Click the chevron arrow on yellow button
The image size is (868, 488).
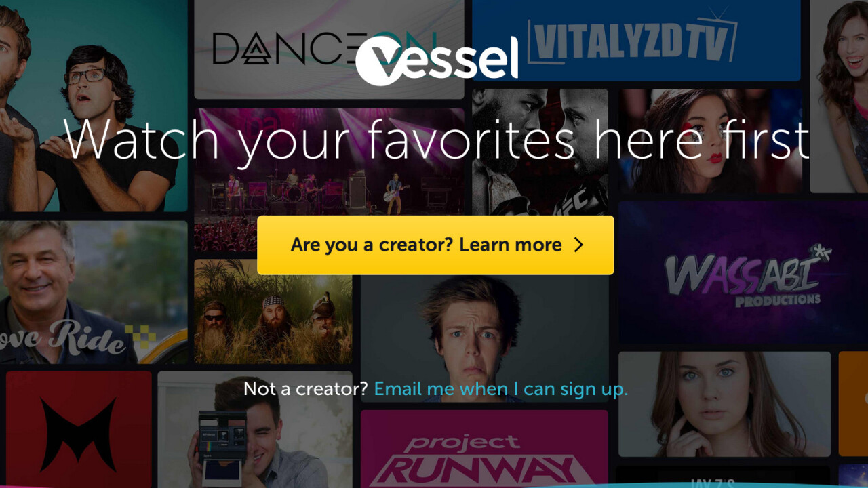point(578,245)
